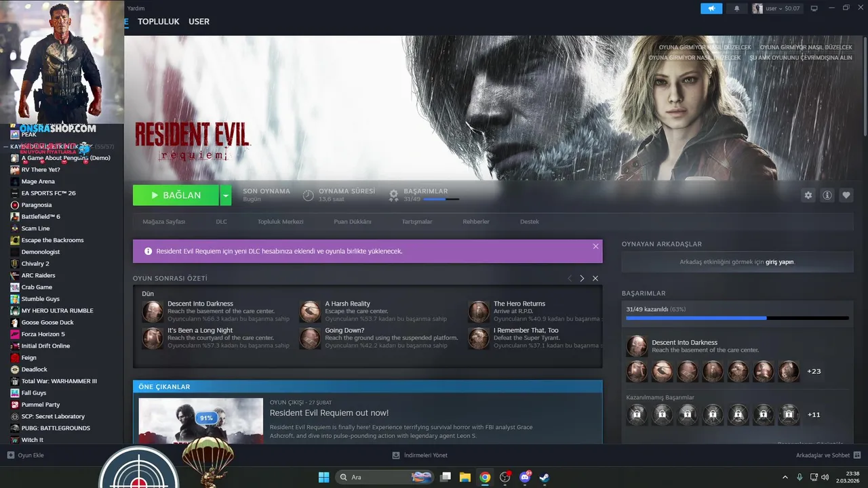Viewport: 868px width, 488px height.
Task: Click the volume tray icon
Action: (x=827, y=477)
